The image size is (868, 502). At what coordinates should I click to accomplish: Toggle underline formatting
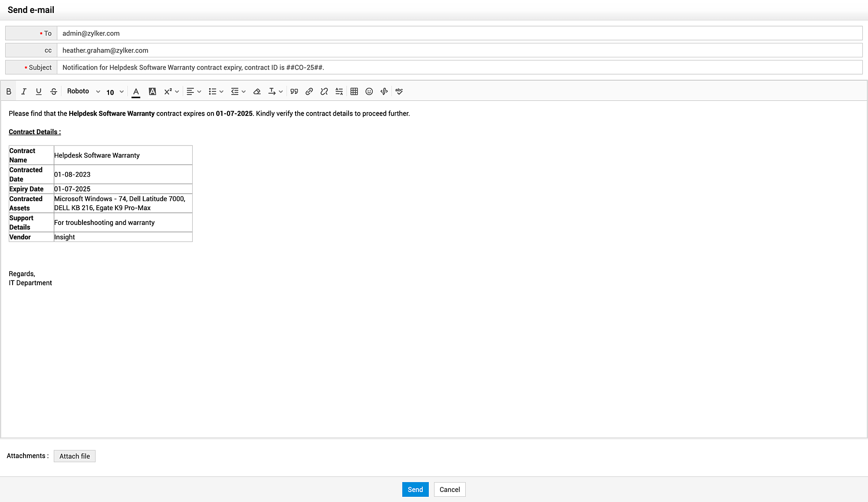click(x=39, y=92)
